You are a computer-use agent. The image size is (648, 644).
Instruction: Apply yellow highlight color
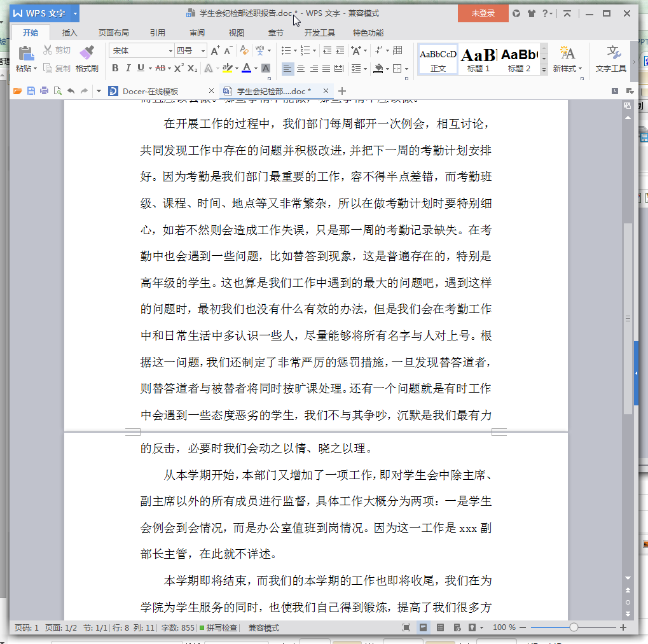point(227,68)
